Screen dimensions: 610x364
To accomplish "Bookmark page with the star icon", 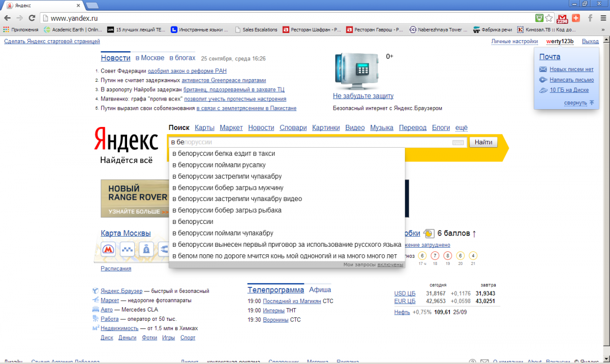I will click(x=548, y=18).
